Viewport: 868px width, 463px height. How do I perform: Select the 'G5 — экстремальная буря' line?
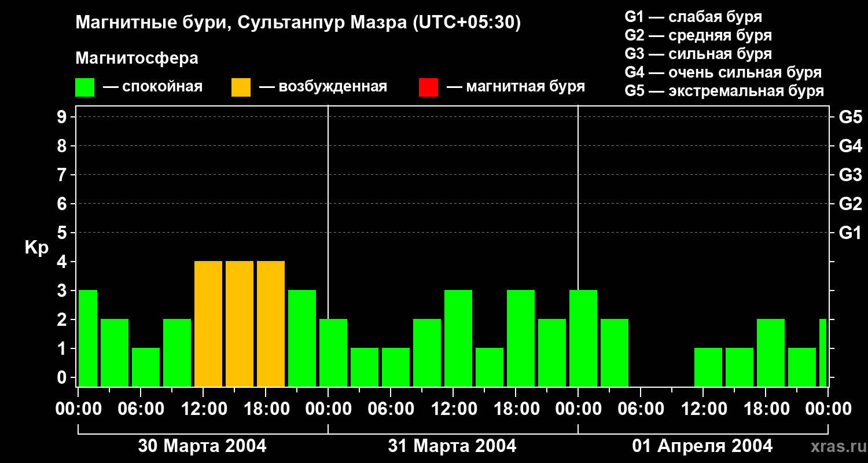pos(724,91)
